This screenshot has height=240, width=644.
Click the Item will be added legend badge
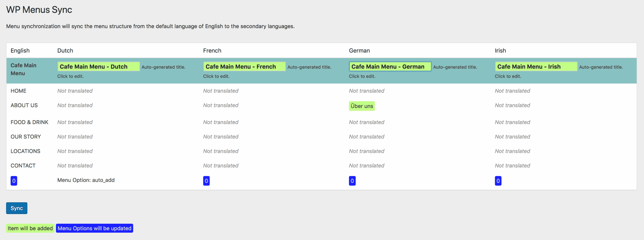tap(30, 228)
